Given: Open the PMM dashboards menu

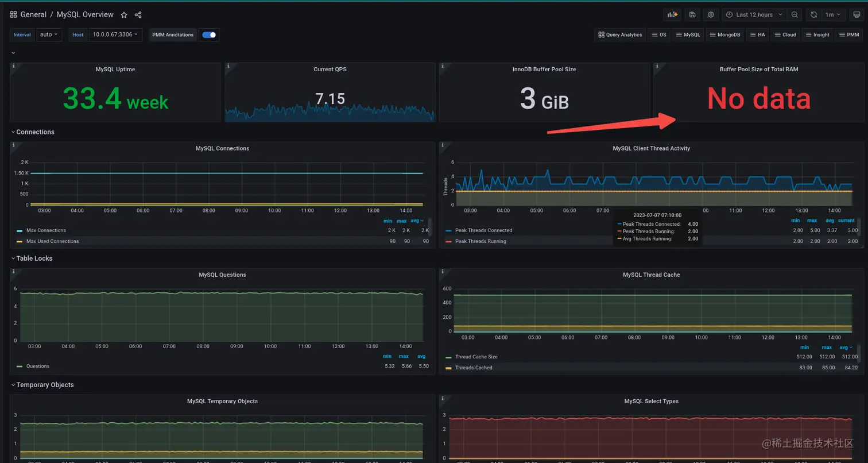Looking at the screenshot, I should (x=848, y=34).
